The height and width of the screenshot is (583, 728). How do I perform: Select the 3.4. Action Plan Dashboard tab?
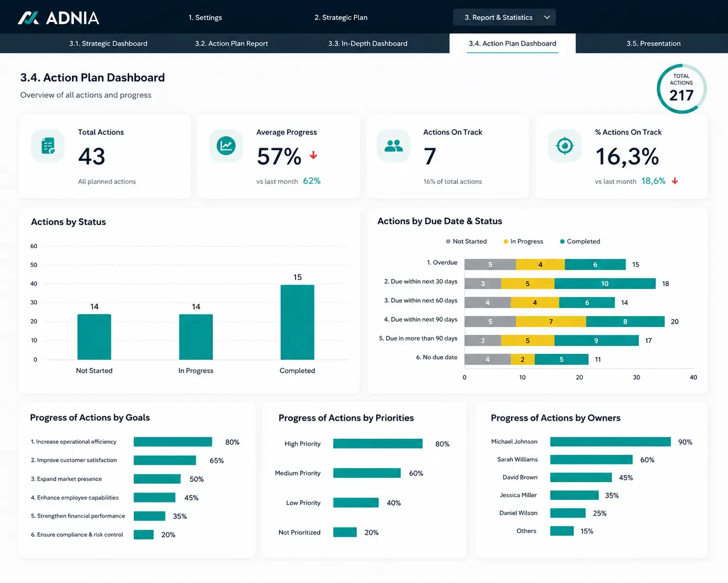(x=513, y=44)
